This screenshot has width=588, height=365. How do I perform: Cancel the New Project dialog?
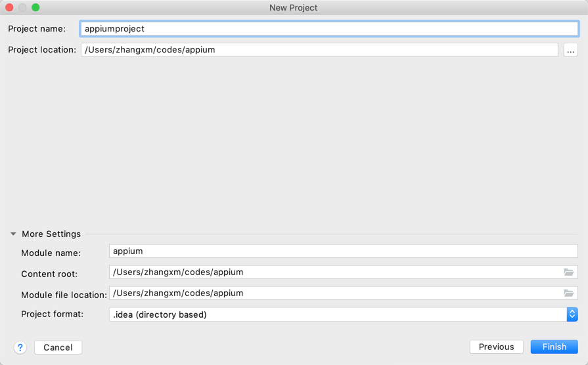point(58,347)
